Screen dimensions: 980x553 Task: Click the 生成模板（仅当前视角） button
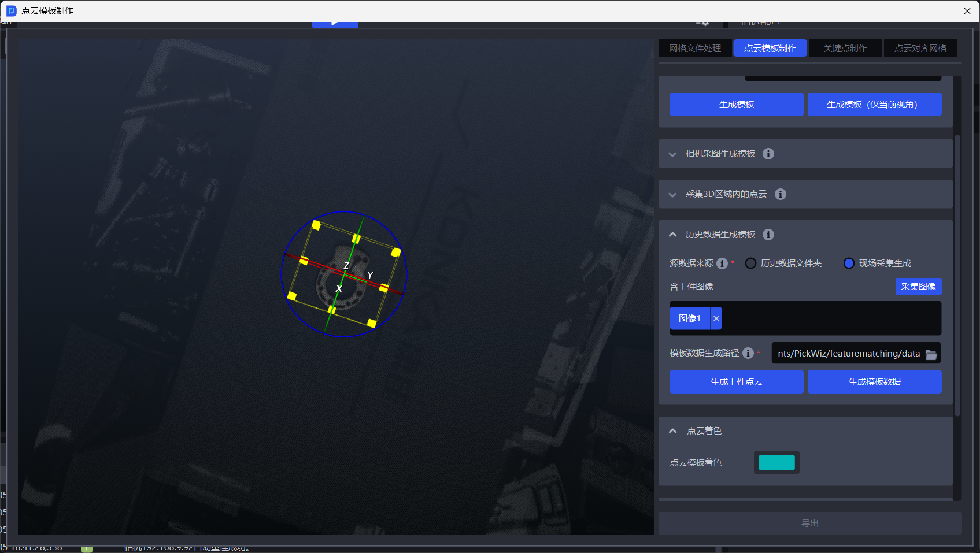[x=874, y=105]
